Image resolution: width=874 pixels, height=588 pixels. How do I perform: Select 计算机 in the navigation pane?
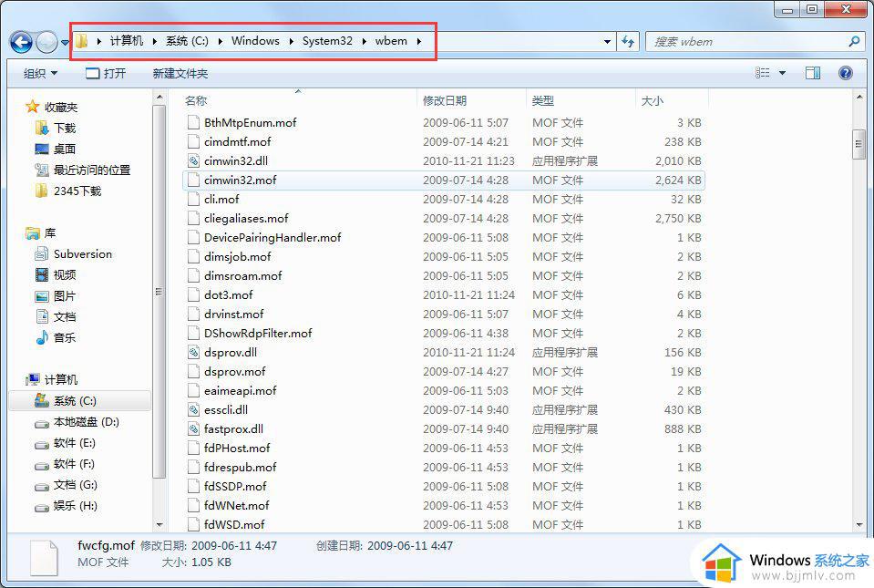[52, 379]
